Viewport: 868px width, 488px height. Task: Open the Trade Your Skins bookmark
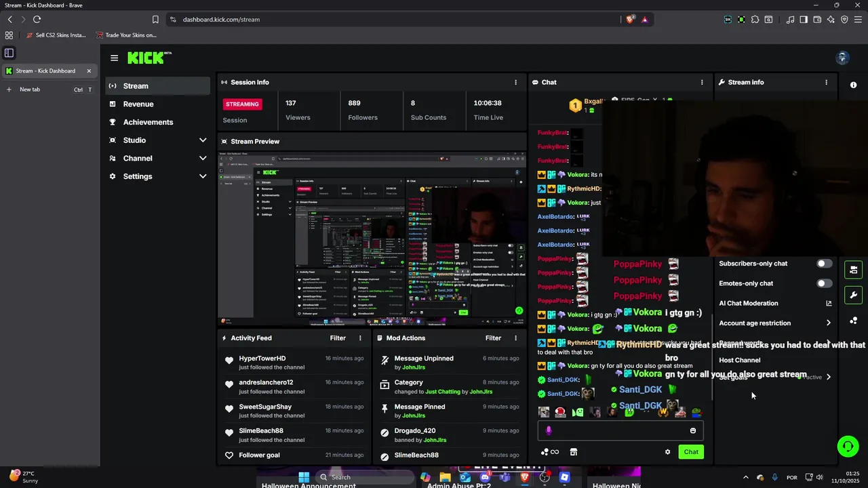tap(126, 35)
